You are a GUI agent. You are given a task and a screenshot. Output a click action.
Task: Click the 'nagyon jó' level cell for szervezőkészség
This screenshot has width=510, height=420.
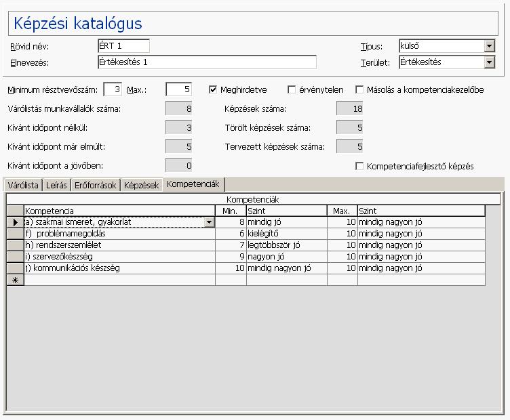pos(287,257)
